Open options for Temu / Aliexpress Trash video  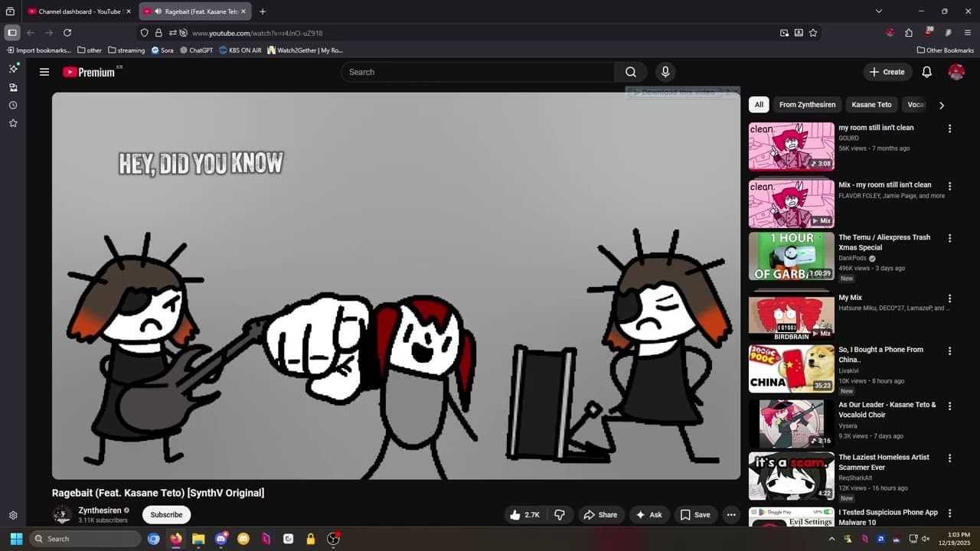(949, 238)
